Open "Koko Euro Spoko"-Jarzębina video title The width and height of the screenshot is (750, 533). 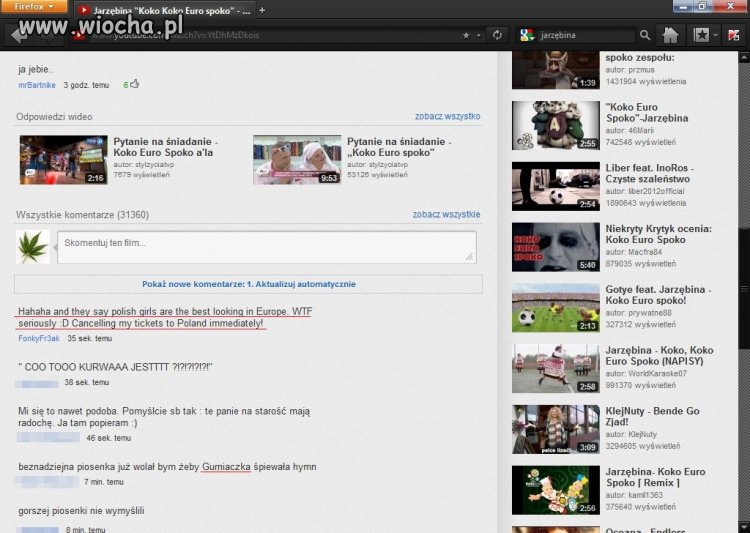[647, 112]
